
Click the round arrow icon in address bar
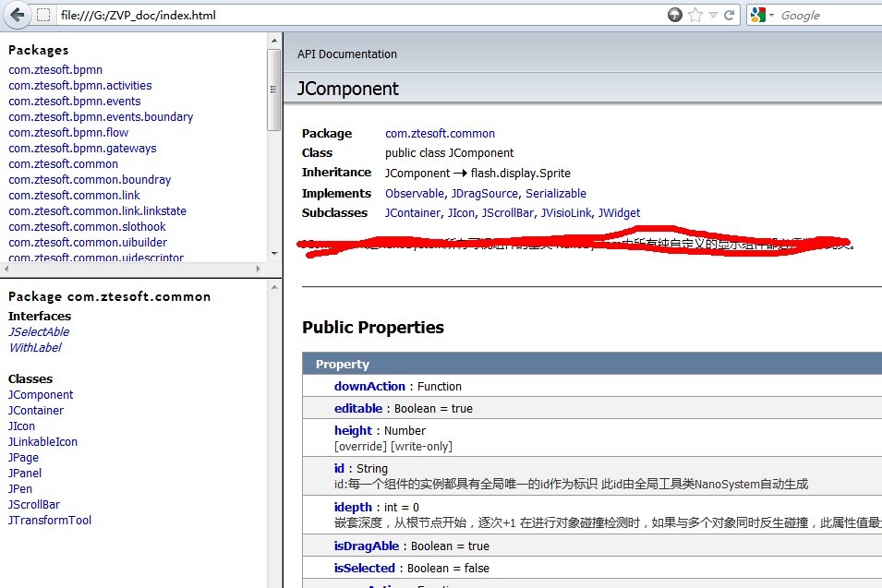[x=675, y=15]
